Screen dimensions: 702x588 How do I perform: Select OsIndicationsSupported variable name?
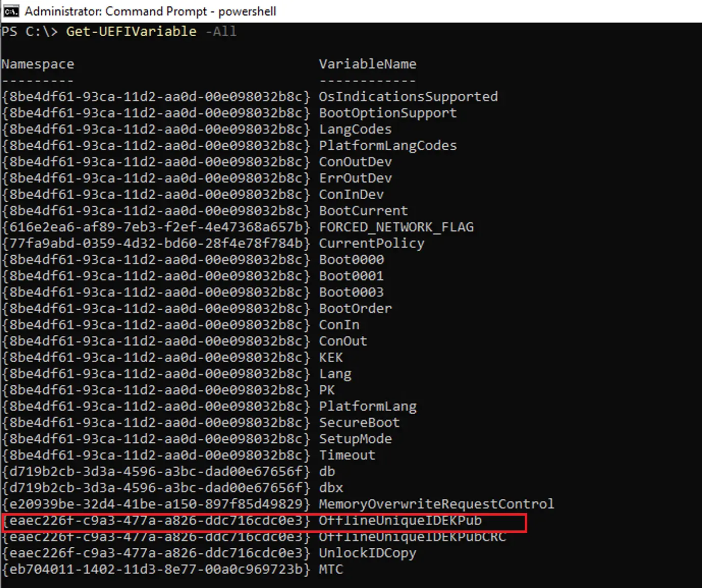click(408, 97)
